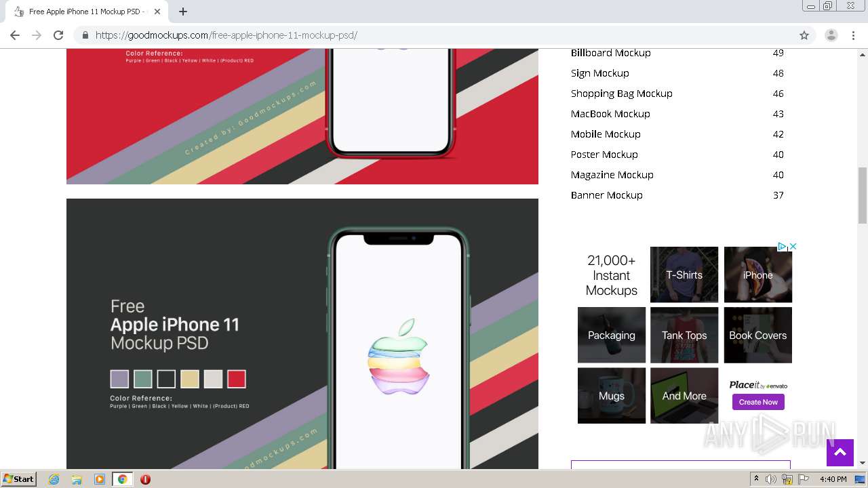
Task: Open the Chrome profile avatar menu
Action: 831,35
